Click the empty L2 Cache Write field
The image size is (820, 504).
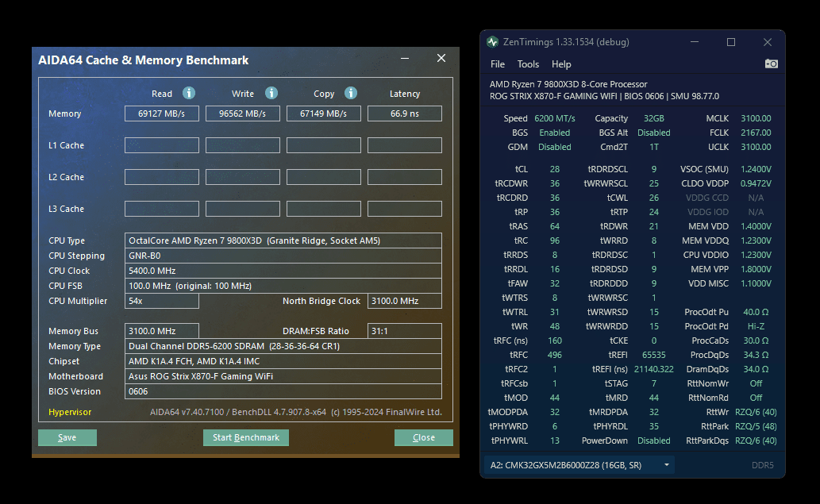[243, 177]
